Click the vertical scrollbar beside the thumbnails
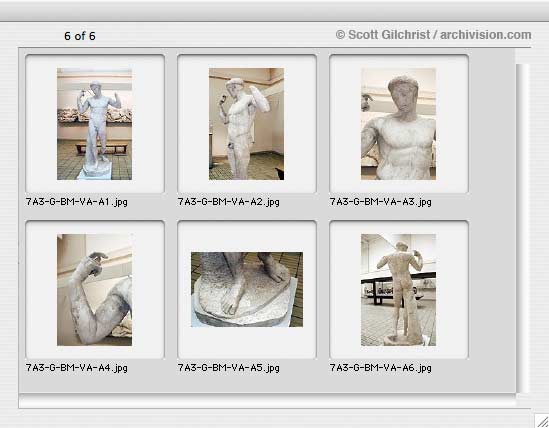Image resolution: width=549 pixels, height=428 pixels. (522, 228)
